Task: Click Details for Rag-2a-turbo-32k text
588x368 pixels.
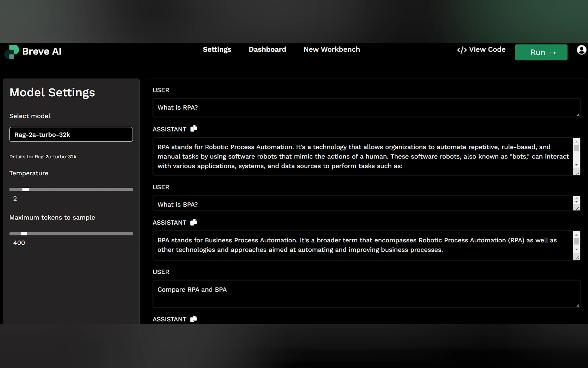Action: coord(43,157)
